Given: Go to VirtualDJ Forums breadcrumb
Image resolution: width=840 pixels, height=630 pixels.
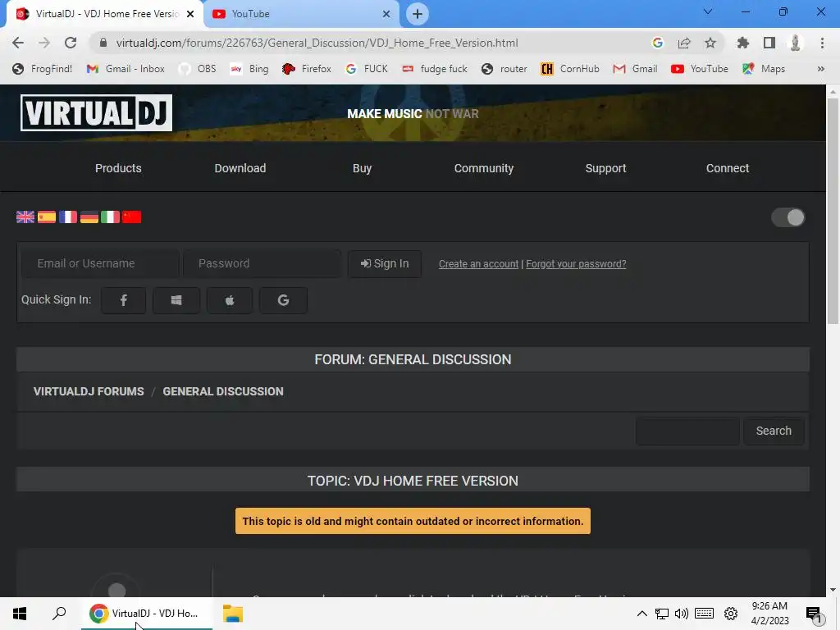Looking at the screenshot, I should [89, 391].
